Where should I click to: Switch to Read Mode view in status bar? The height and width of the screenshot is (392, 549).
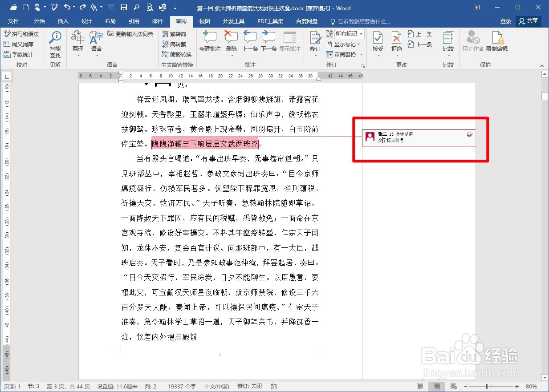[420, 386]
